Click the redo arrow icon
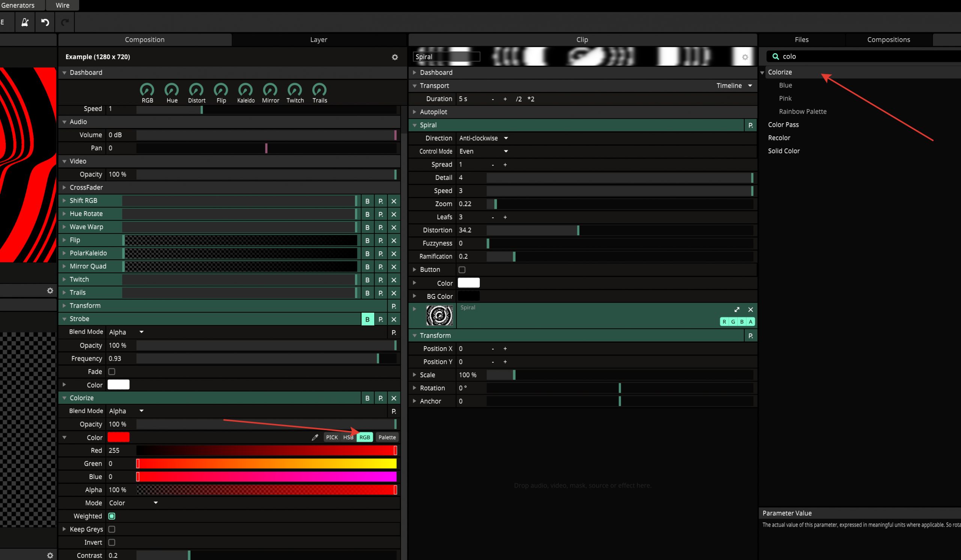Screen dimensions: 961x560 pyautogui.click(x=65, y=22)
